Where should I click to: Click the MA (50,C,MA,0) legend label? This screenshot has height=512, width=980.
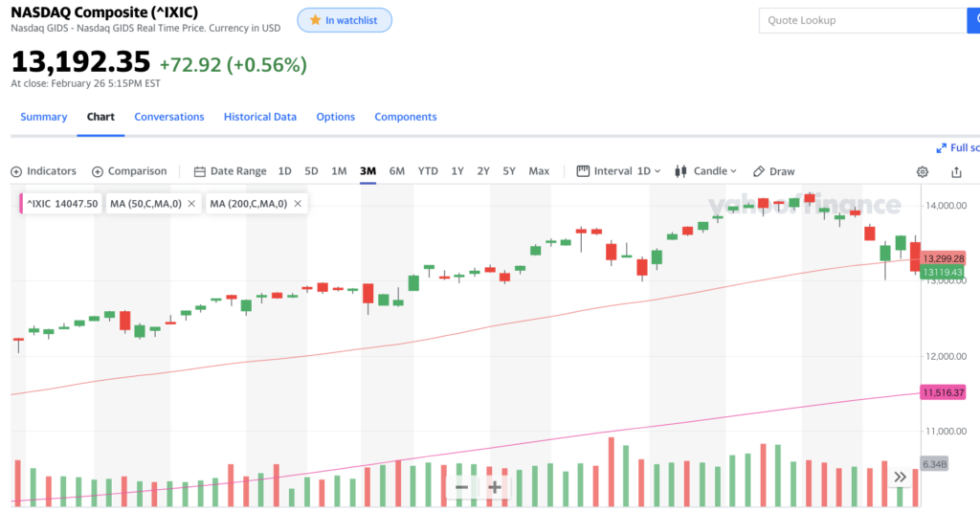(145, 204)
